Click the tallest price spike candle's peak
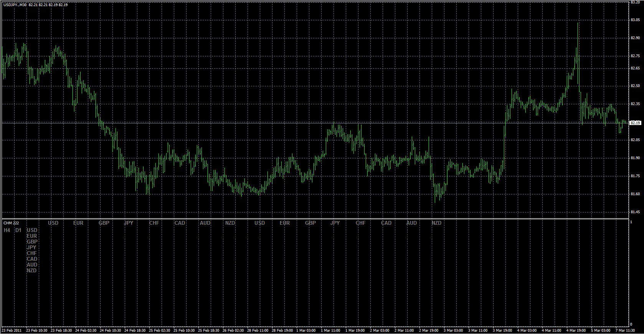Viewport: 644px width, 334px height. [578, 23]
